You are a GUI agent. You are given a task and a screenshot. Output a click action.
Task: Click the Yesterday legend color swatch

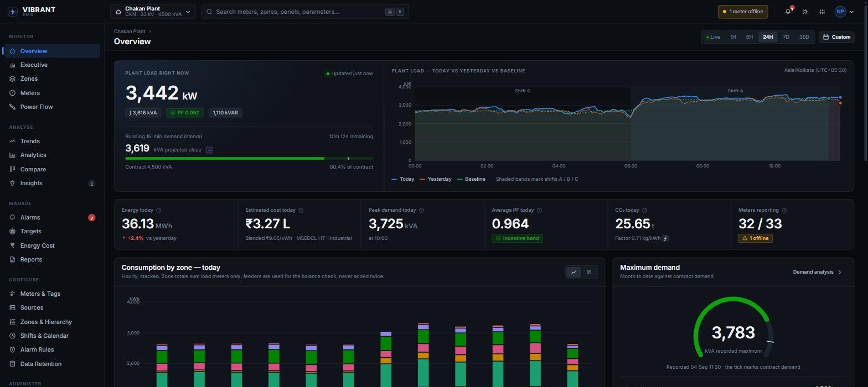click(x=422, y=179)
